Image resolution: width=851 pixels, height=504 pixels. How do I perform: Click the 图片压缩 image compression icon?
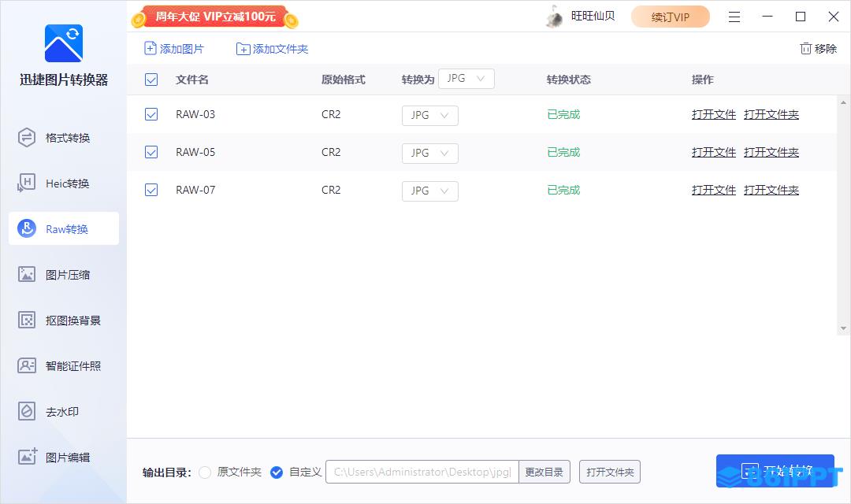tap(27, 275)
